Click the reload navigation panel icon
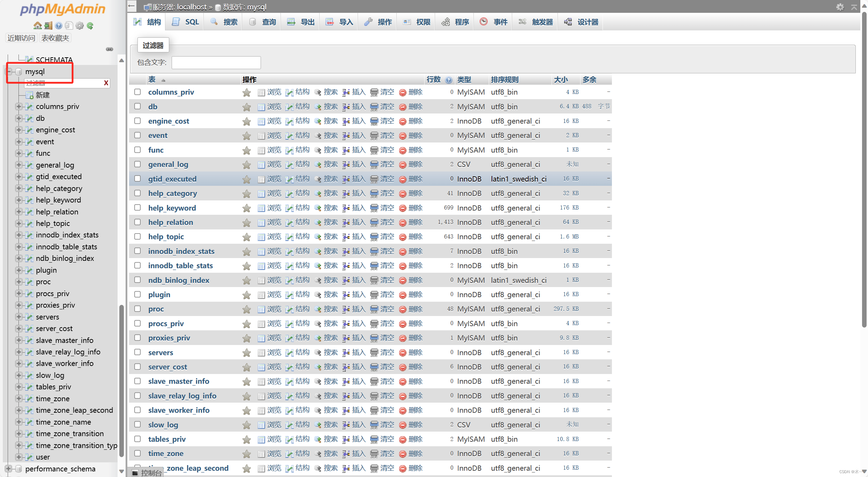Viewport: 868px width, 477px height. pos(90,25)
